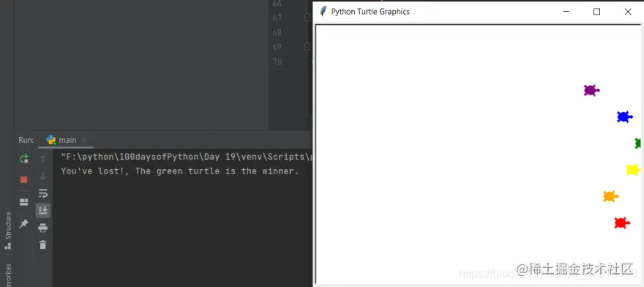Print the console output with the printer icon
The width and height of the screenshot is (644, 287).
pyautogui.click(x=42, y=228)
